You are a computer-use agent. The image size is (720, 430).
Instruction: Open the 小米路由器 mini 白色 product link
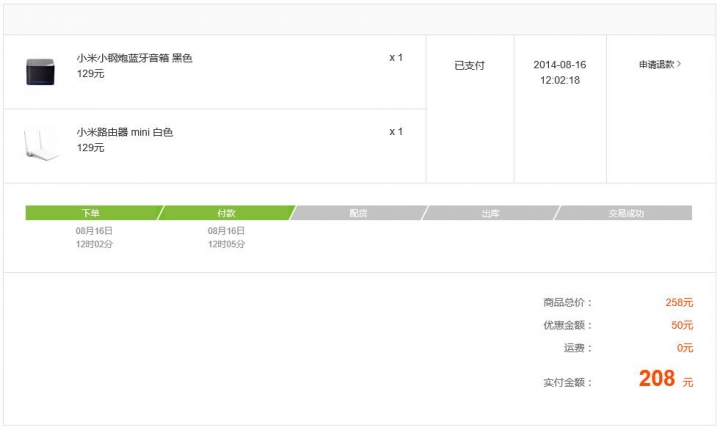tap(125, 132)
